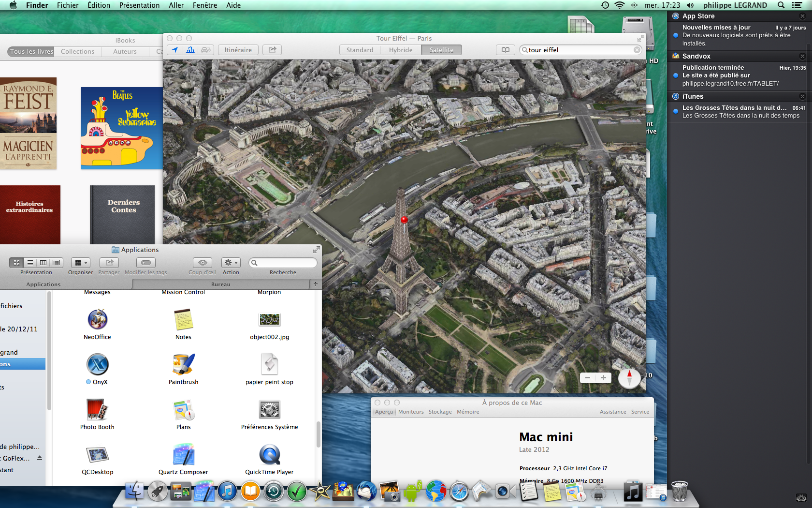Click the Service link
Viewport: 812px width, 508px height.
[x=640, y=412]
